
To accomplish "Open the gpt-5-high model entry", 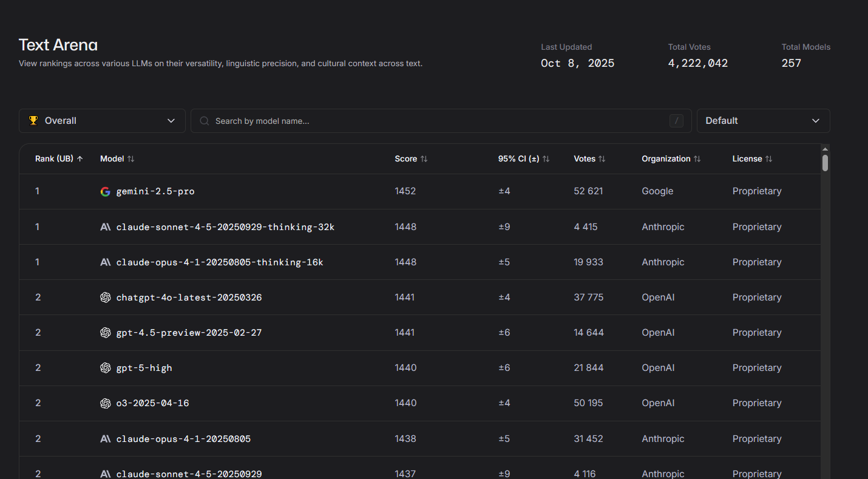I will 144,368.
